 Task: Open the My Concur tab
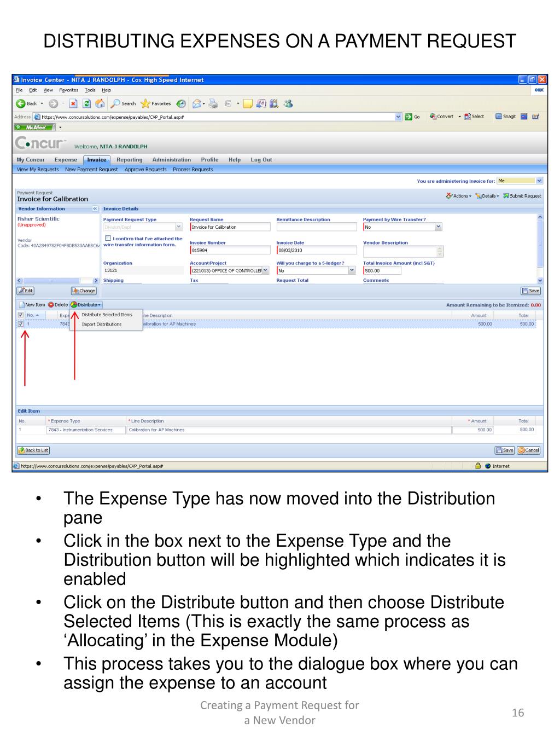(x=31, y=160)
